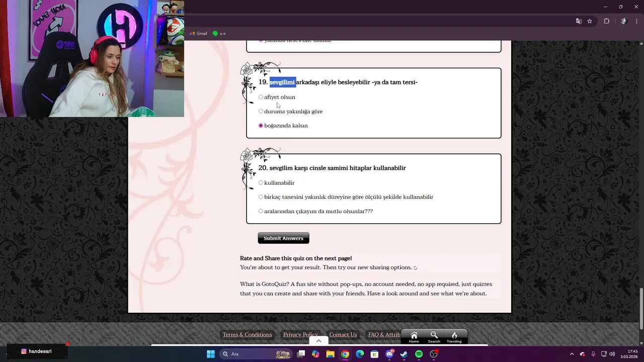
Task: Select 'kullanabilir' radio option
Action: pyautogui.click(x=261, y=183)
